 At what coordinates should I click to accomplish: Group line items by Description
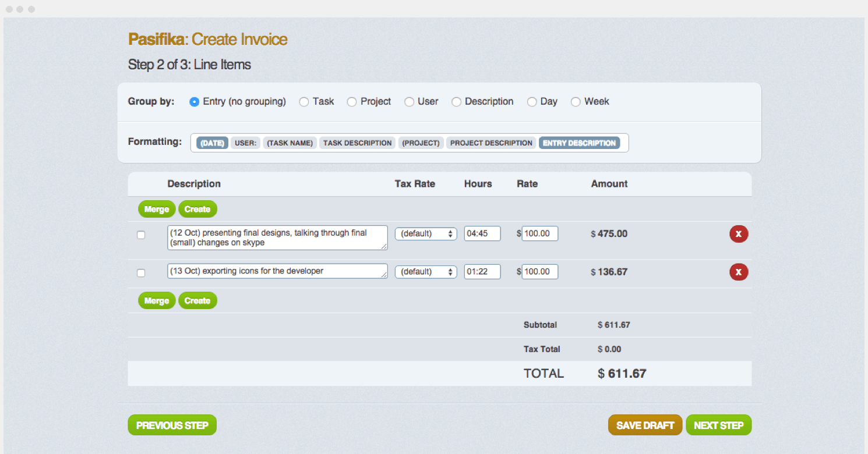(457, 102)
